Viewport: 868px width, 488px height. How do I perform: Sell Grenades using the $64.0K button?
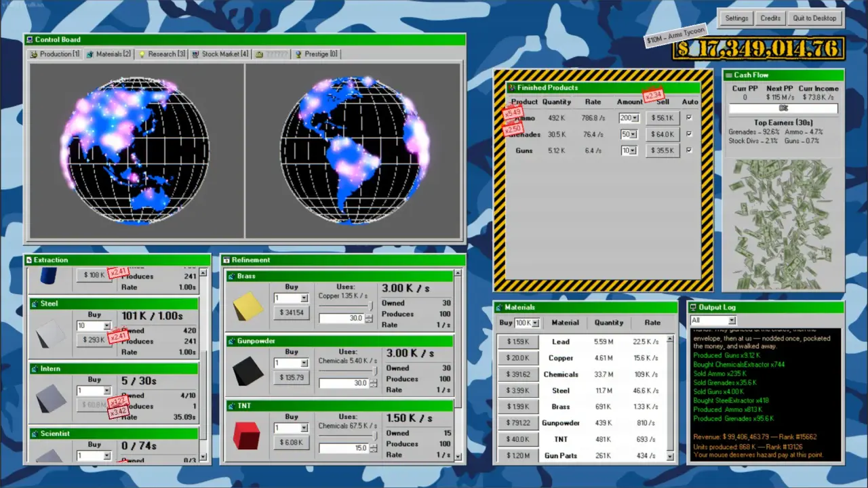click(x=663, y=134)
